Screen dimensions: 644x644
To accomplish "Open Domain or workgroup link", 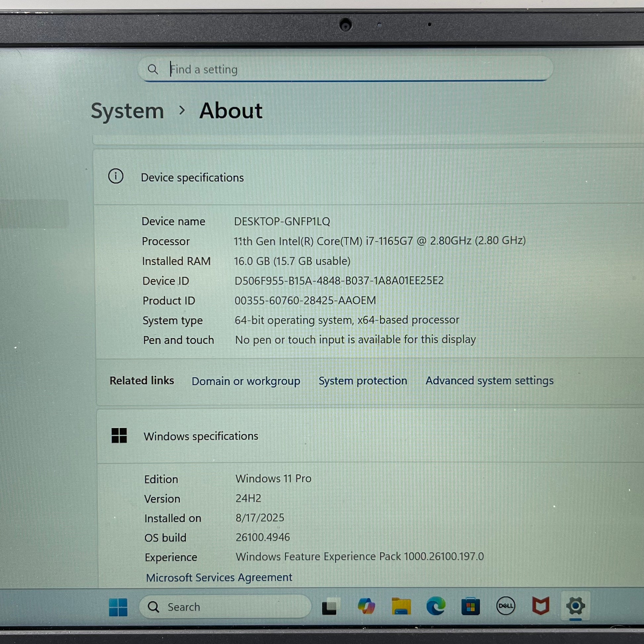I will point(246,381).
